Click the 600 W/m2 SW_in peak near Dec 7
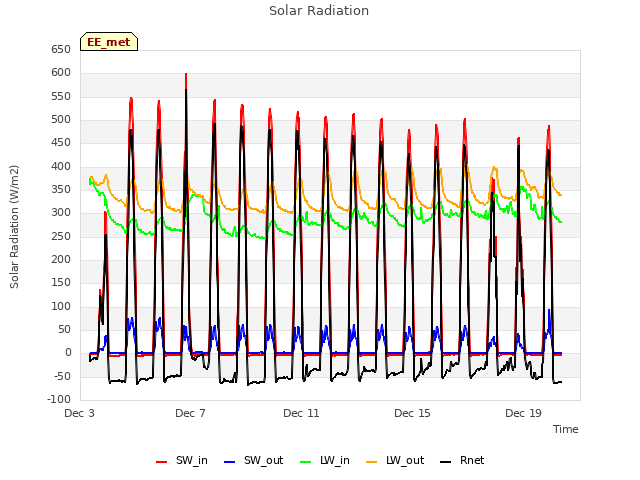 click(186, 74)
